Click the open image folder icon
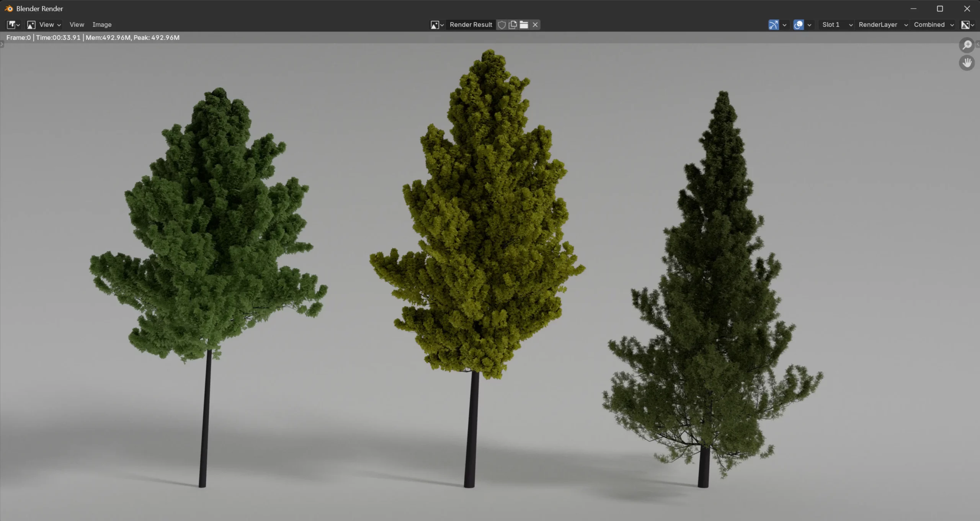Image resolution: width=980 pixels, height=521 pixels. [x=524, y=24]
